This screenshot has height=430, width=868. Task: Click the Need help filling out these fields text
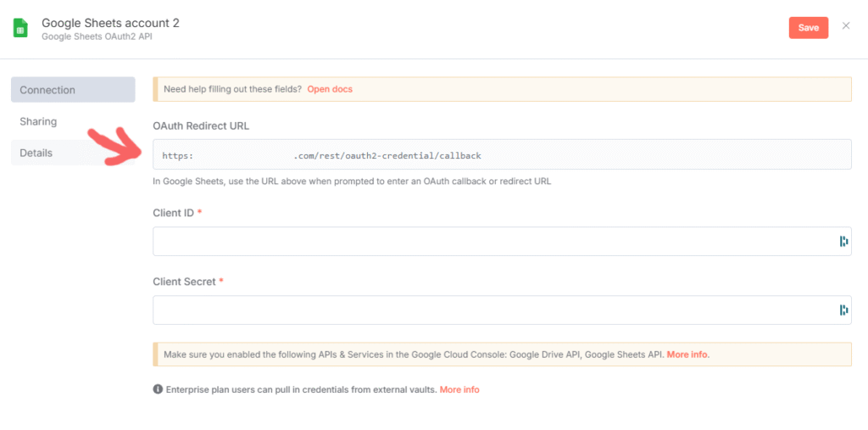(232, 89)
